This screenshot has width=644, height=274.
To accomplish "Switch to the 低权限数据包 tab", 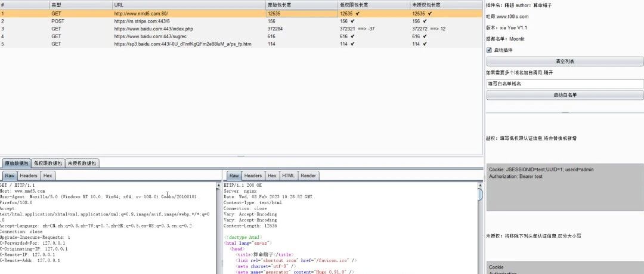I will click(48, 164).
